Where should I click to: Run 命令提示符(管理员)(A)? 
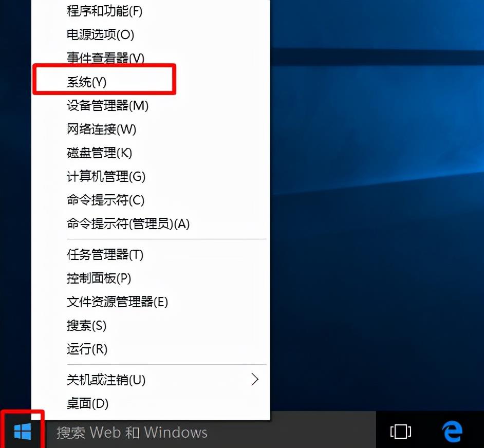pos(128,223)
